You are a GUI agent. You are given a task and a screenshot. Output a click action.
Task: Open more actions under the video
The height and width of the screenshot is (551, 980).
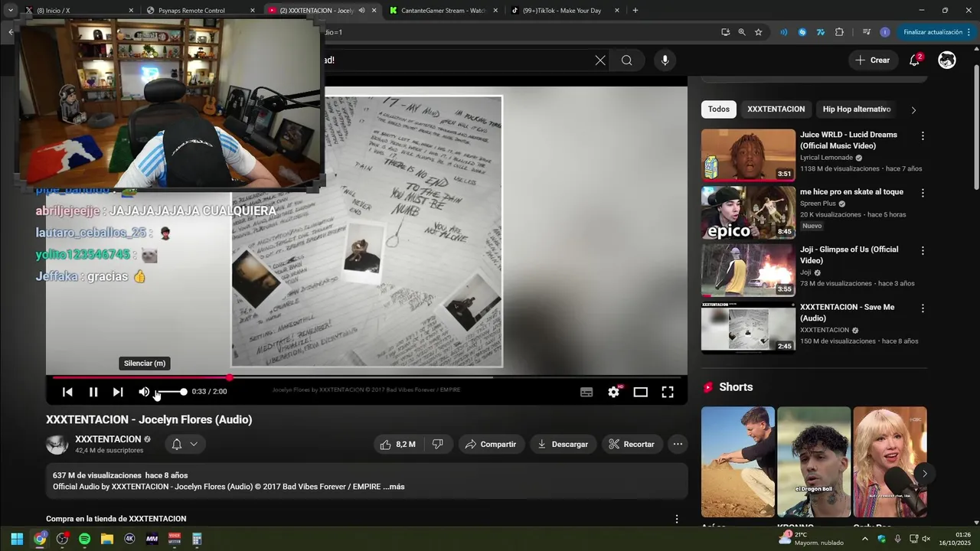click(678, 444)
